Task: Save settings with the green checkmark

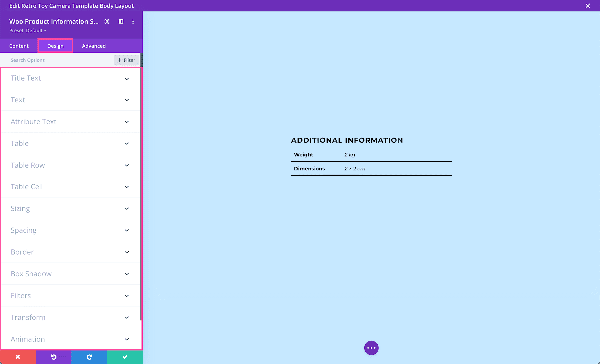Action: pyautogui.click(x=125, y=357)
